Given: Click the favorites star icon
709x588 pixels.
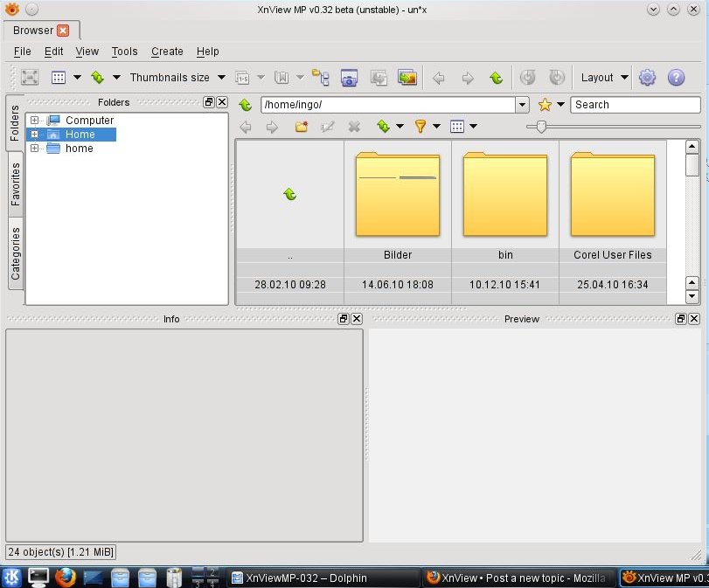Looking at the screenshot, I should pos(545,105).
